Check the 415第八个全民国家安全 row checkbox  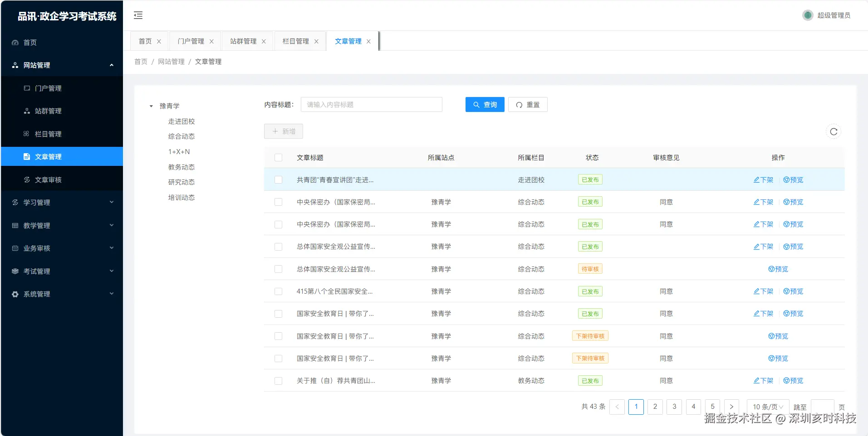[279, 291]
